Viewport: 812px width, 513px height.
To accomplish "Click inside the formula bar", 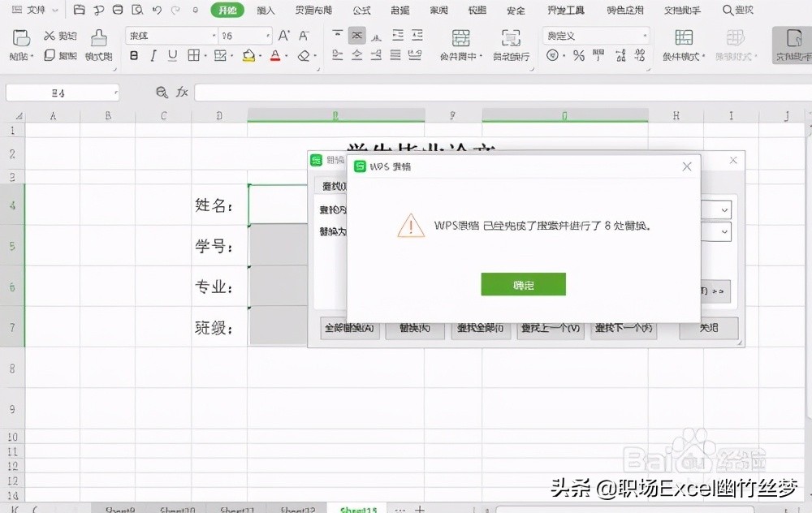I will coord(406,92).
